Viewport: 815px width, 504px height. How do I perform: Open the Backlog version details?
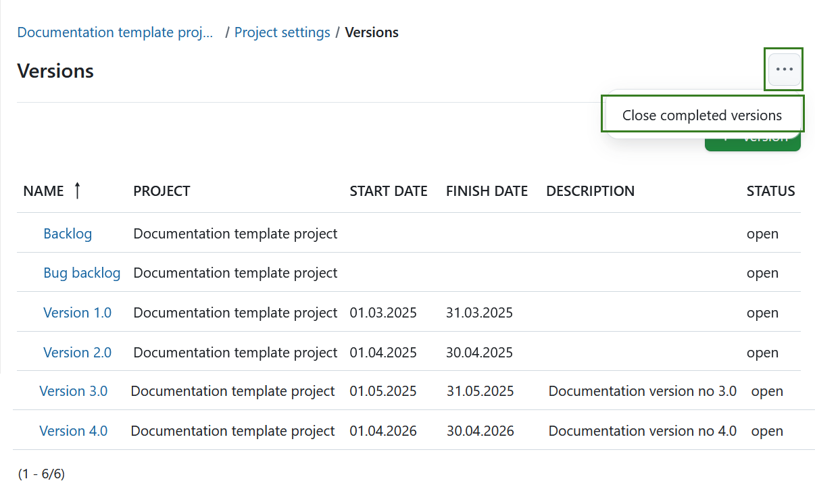(x=68, y=233)
